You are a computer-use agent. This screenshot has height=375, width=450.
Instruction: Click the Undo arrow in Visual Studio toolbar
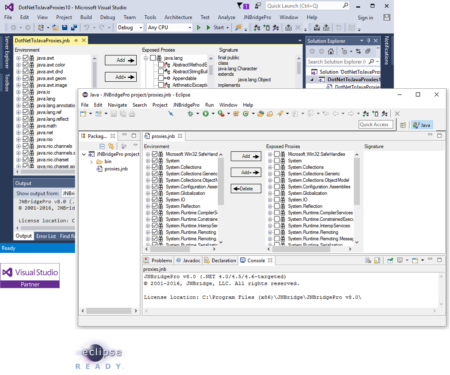coord(86,27)
